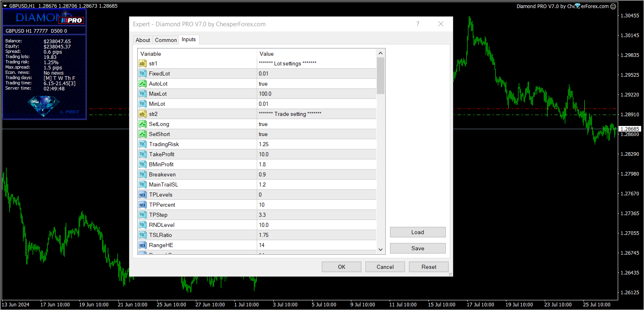Click the 1.28685 current price label
Image resolution: width=644 pixels, height=310 pixels.
tap(630, 129)
